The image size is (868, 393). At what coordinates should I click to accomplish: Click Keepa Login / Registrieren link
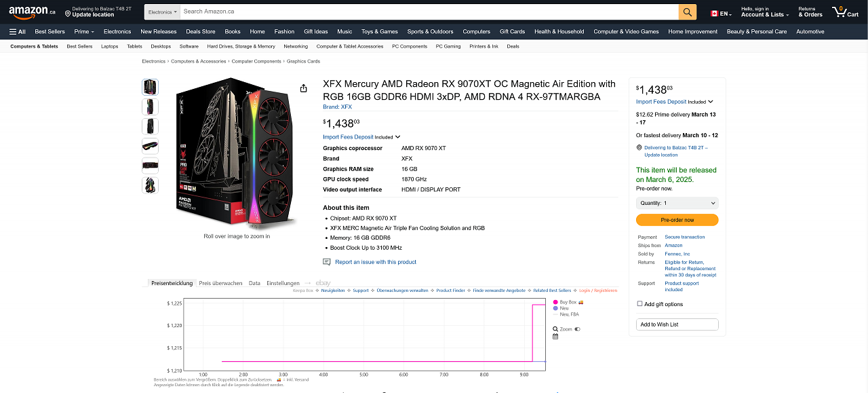click(598, 291)
